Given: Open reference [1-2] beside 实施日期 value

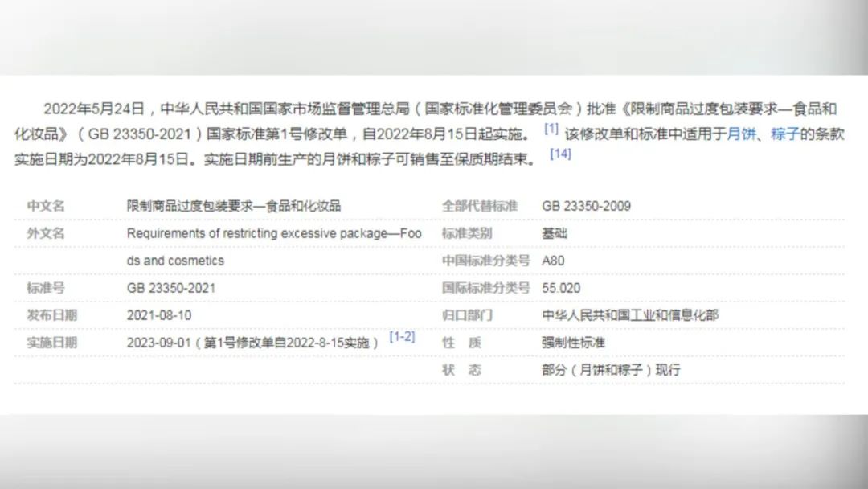Looking at the screenshot, I should (402, 337).
